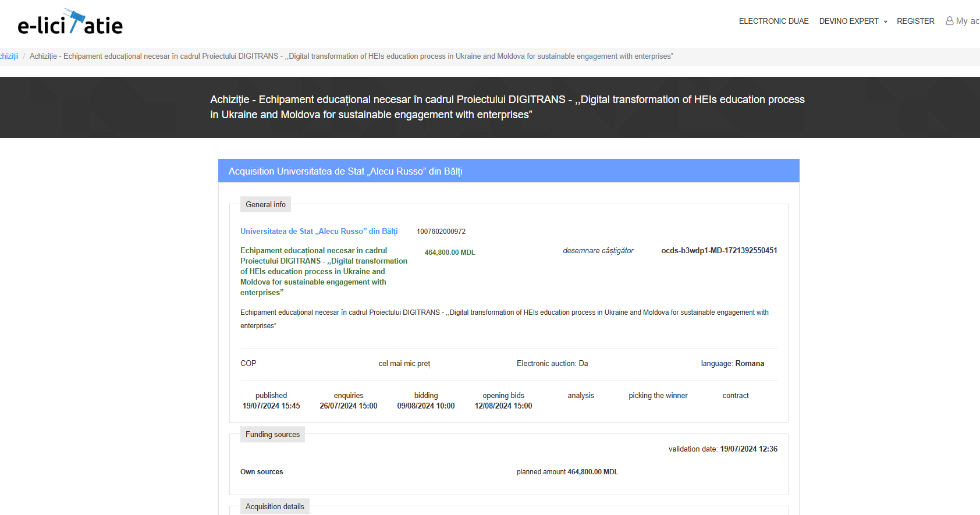Click the e-licitatie logo
This screenshot has width=980, height=515.
point(70,23)
